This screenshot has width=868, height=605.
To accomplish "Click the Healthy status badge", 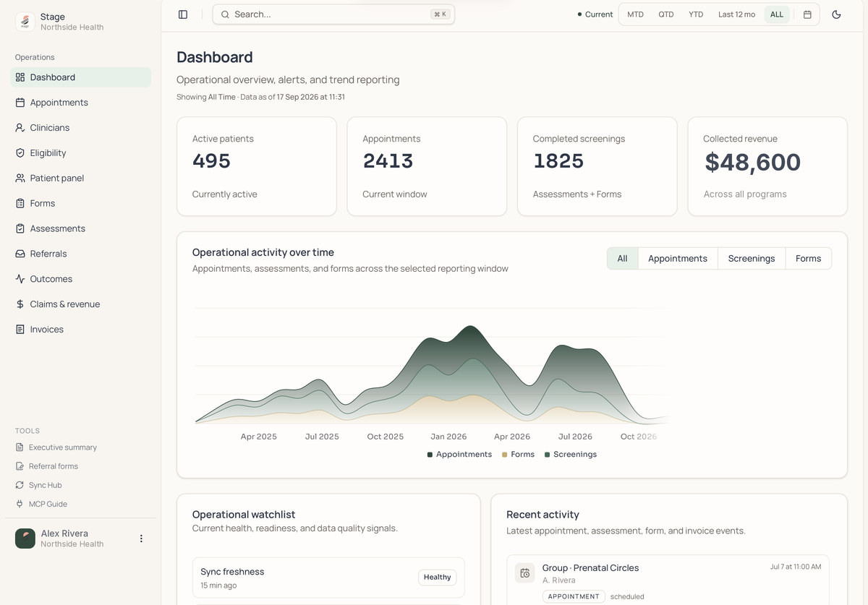I will tap(437, 578).
